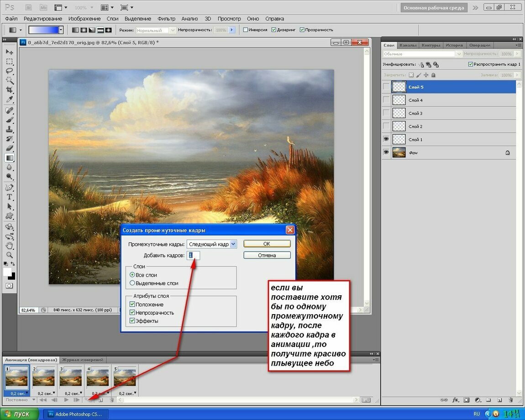Choose radial gradient style icon

(x=84, y=30)
